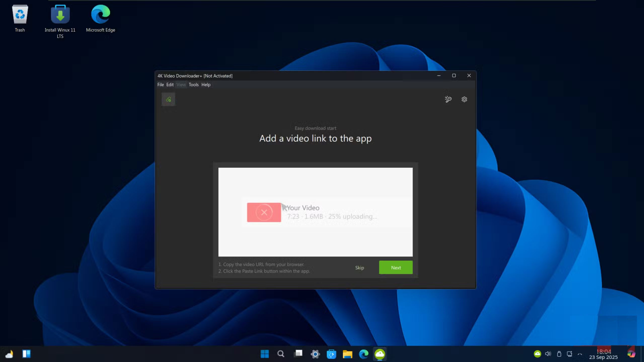Viewport: 644px width, 362px height.
Task: Open Microsoft Store from the taskbar
Action: pyautogui.click(x=331, y=354)
